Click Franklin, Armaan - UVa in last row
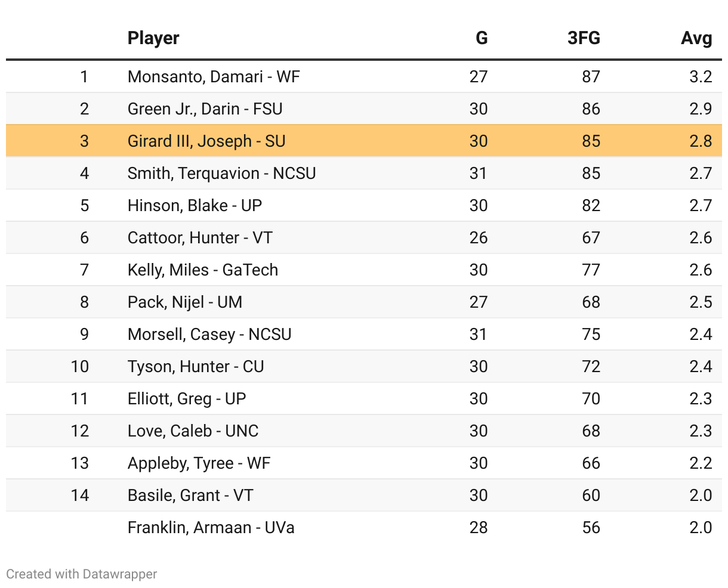728x588 pixels. tap(211, 527)
